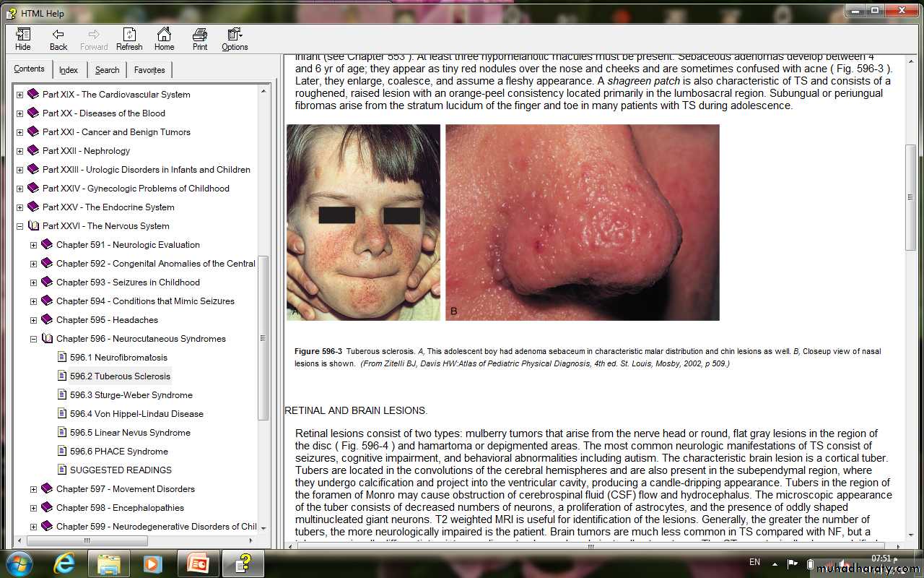924x578 pixels.
Task: Collapse Chapter 596 Neurocutaneous Syndromes
Action: (33, 339)
